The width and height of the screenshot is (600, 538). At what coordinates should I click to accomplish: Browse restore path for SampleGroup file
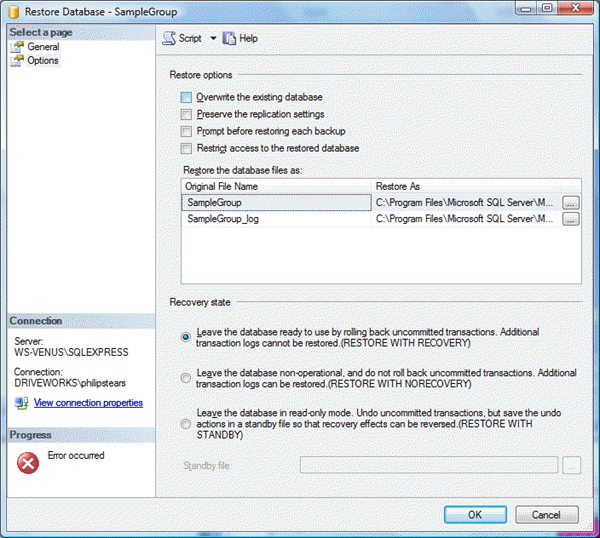coord(571,202)
